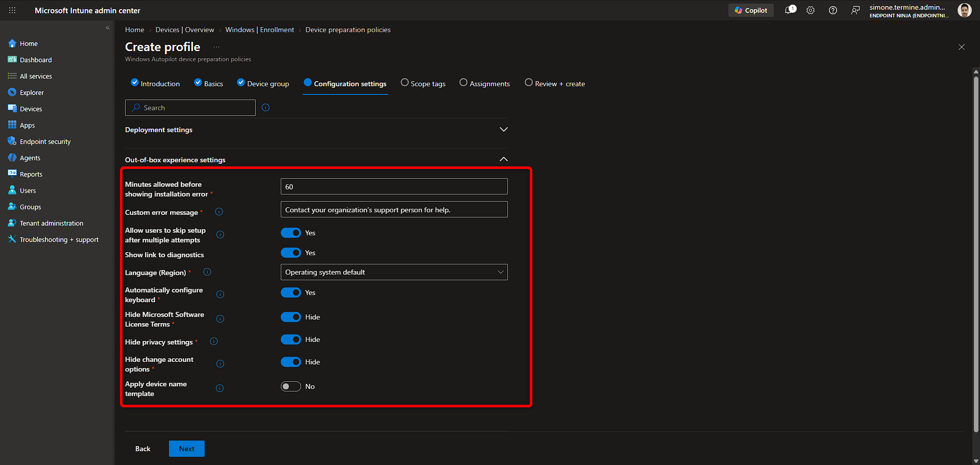Image resolution: width=980 pixels, height=465 pixels.
Task: Show info for Allow users to skip setup
Action: 220,235
